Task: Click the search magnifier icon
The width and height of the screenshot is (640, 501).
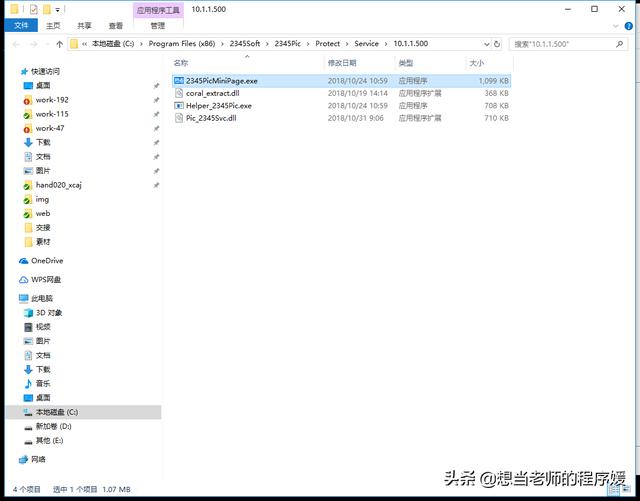Action: (x=620, y=44)
